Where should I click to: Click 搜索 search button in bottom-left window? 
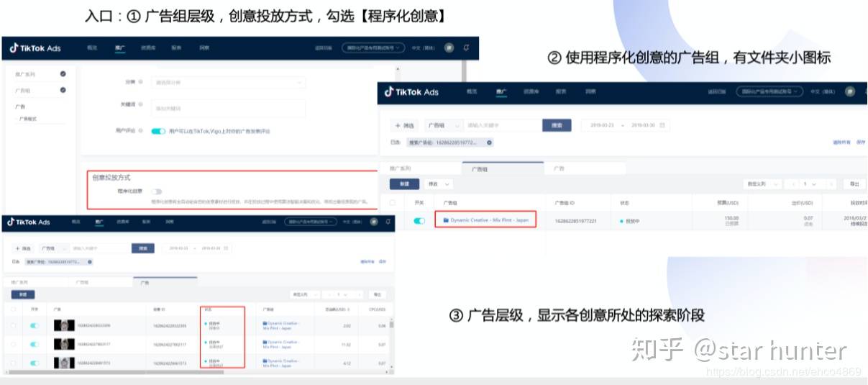tap(142, 248)
